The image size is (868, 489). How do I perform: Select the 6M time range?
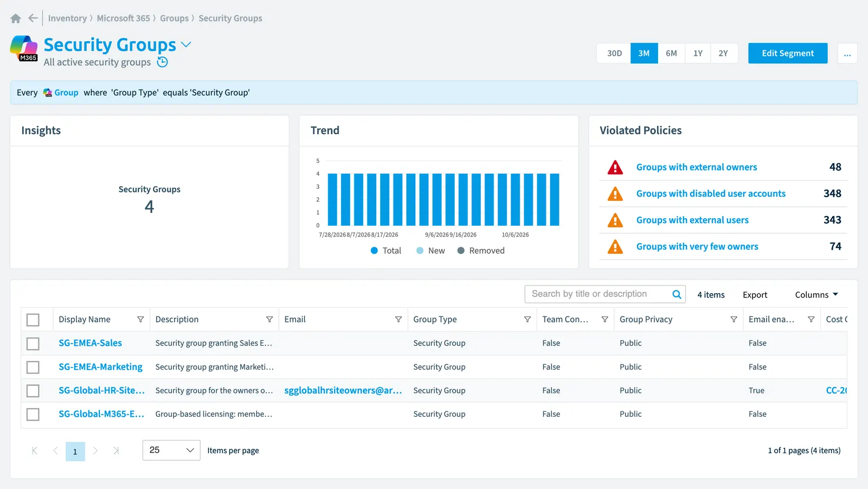(x=671, y=53)
